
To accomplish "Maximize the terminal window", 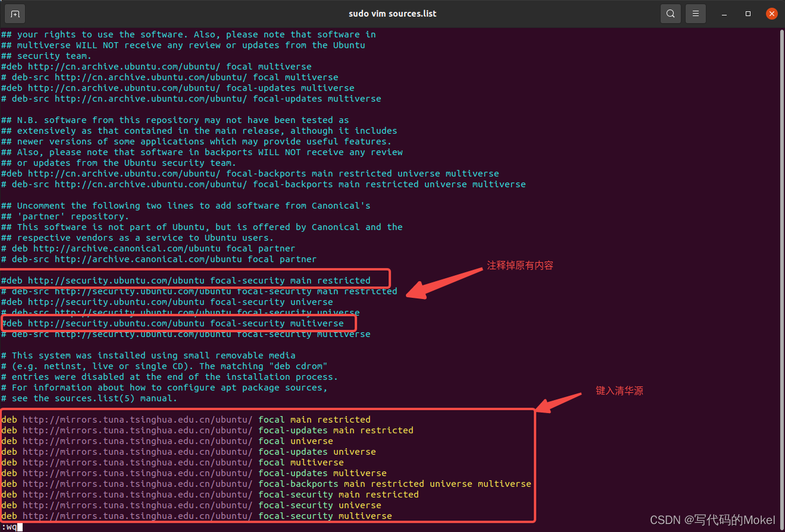I will [748, 13].
